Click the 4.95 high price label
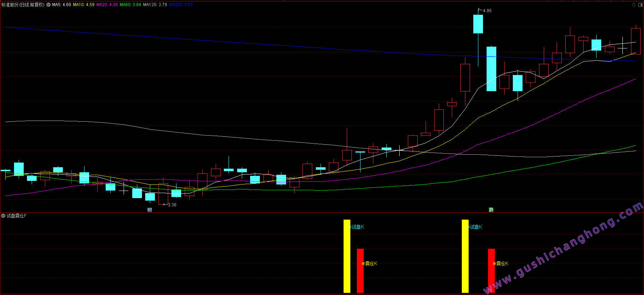 tap(487, 11)
